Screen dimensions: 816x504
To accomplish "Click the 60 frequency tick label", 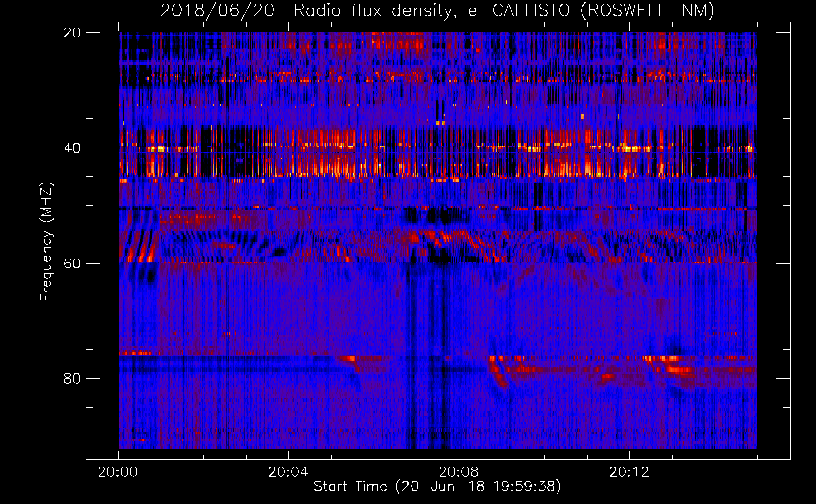I will click(x=72, y=264).
